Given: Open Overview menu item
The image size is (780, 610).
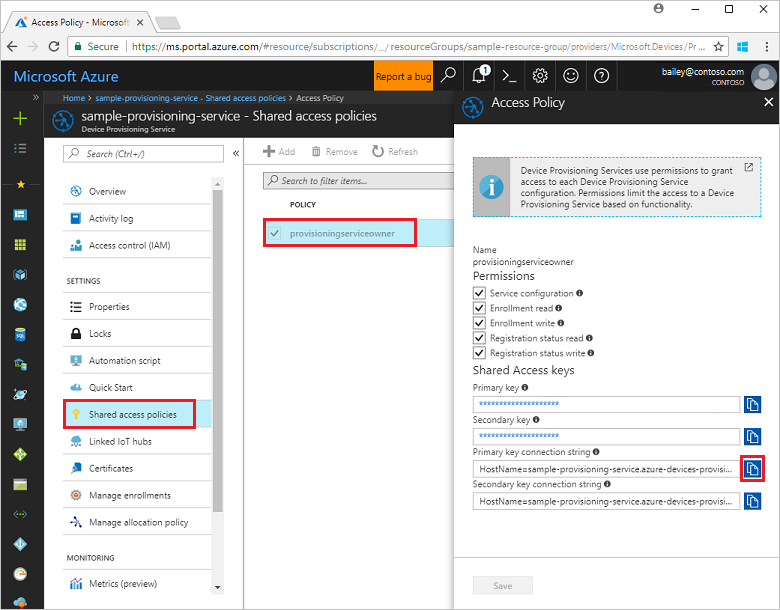Looking at the screenshot, I should (x=137, y=191).
